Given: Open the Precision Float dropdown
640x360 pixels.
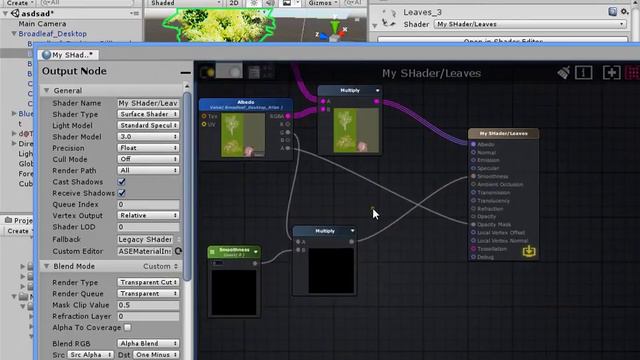Looking at the screenshot, I should point(148,148).
